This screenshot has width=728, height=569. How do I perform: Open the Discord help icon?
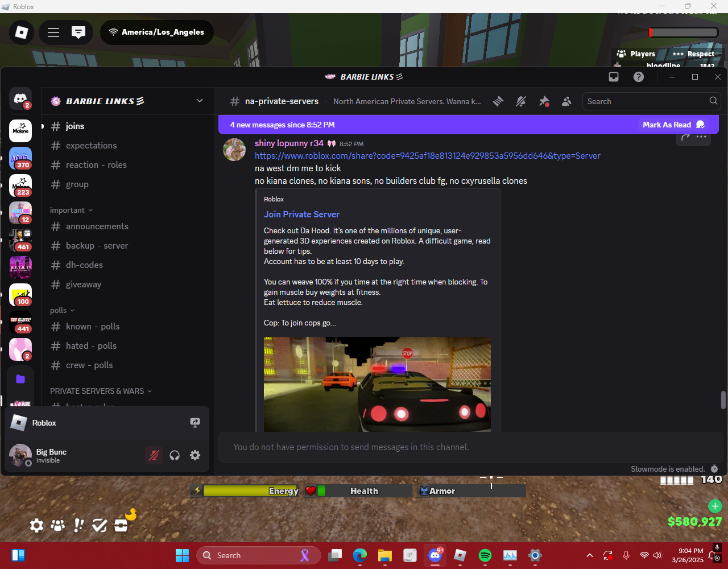639,77
